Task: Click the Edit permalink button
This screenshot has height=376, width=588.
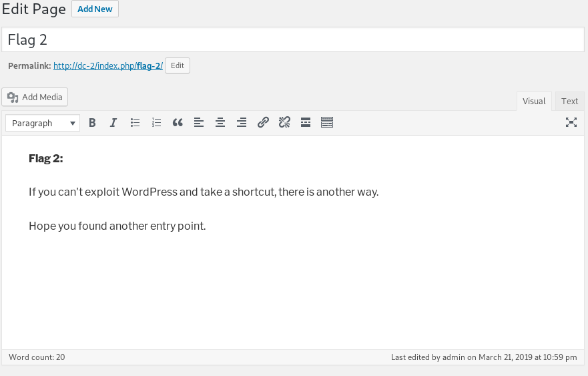Action: (178, 65)
